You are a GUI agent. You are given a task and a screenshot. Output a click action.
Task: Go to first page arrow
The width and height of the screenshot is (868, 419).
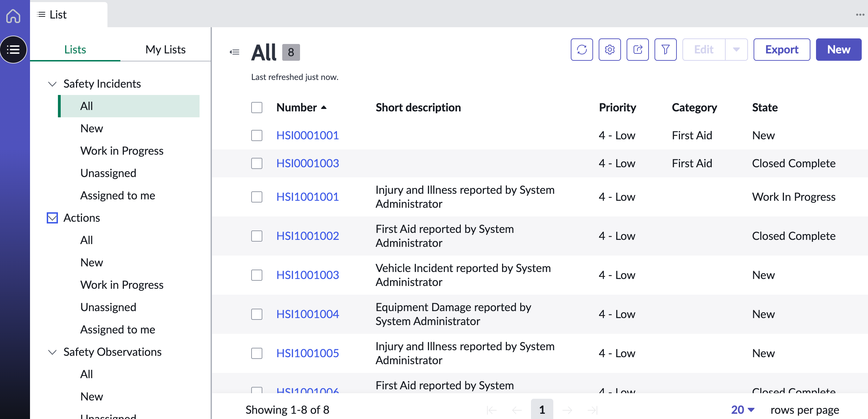point(492,410)
